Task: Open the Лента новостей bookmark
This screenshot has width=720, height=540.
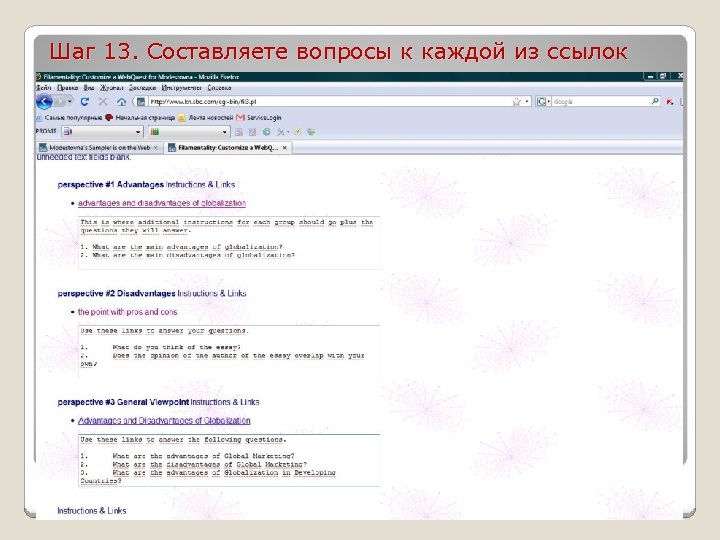Action: [x=206, y=118]
